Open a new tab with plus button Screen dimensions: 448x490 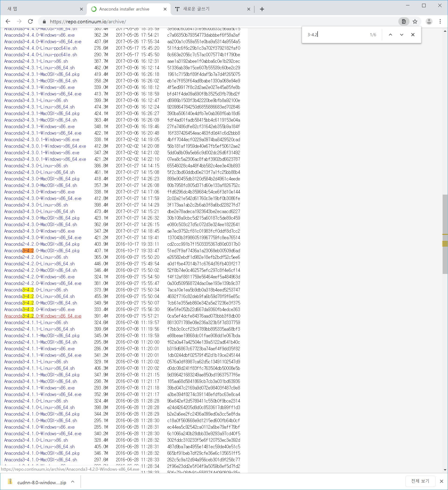[262, 9]
